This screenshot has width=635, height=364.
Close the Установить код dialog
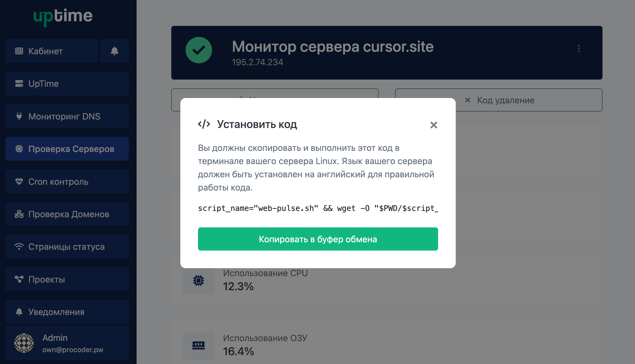coord(434,125)
